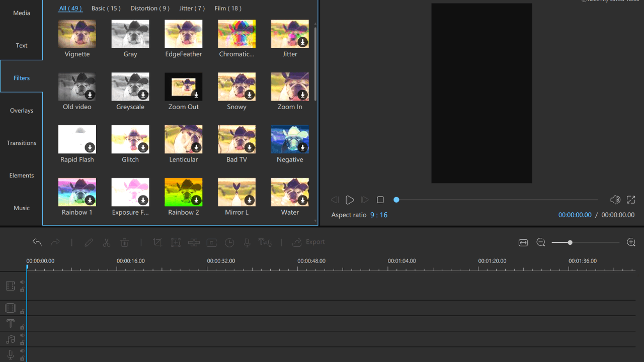The height and width of the screenshot is (362, 644).
Task: Click the Zoom tool next to Crop
Action: [176, 242]
